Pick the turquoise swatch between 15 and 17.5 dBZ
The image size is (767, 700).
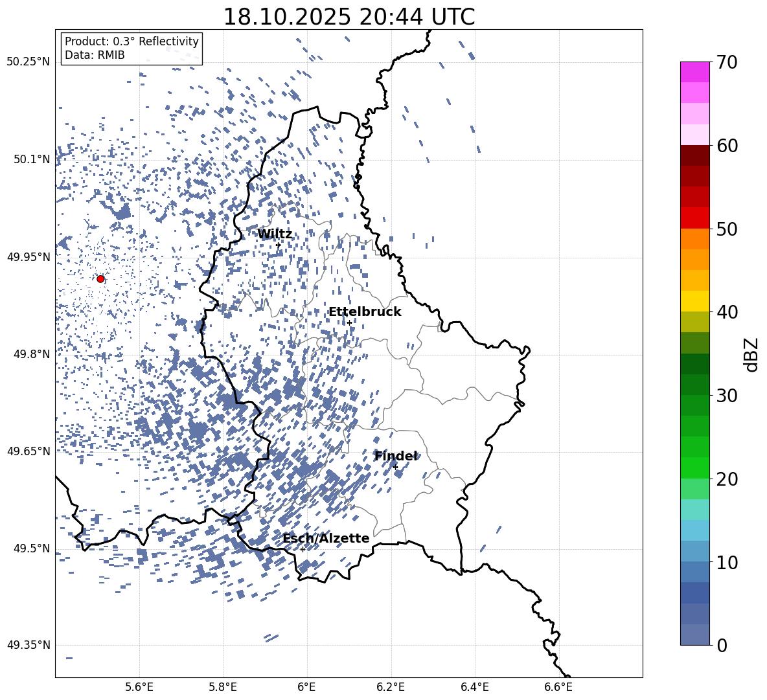click(x=694, y=510)
